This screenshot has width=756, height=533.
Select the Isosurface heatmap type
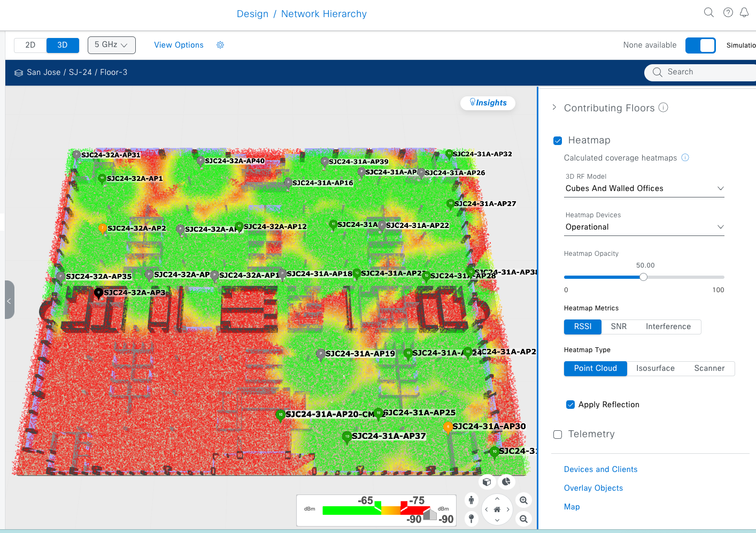655,368
